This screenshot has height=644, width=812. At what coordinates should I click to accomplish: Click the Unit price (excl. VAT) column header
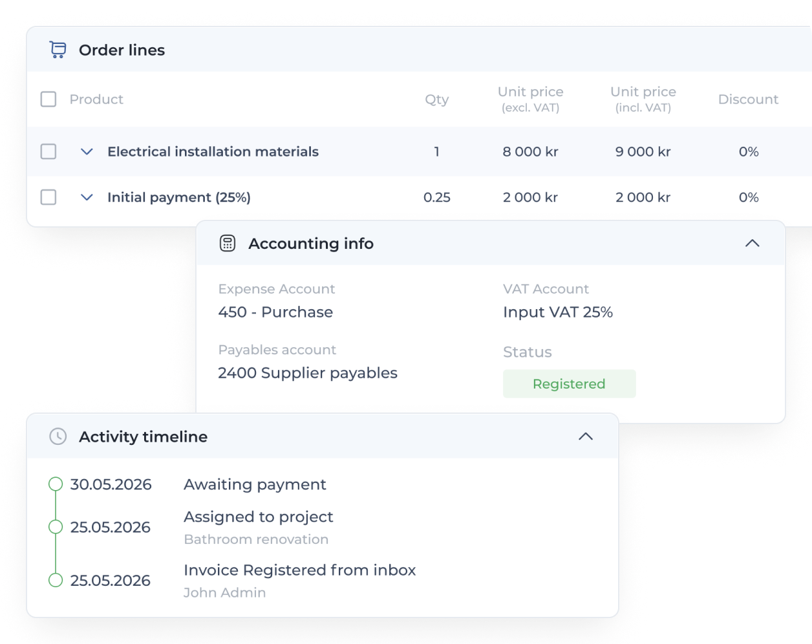click(531, 99)
